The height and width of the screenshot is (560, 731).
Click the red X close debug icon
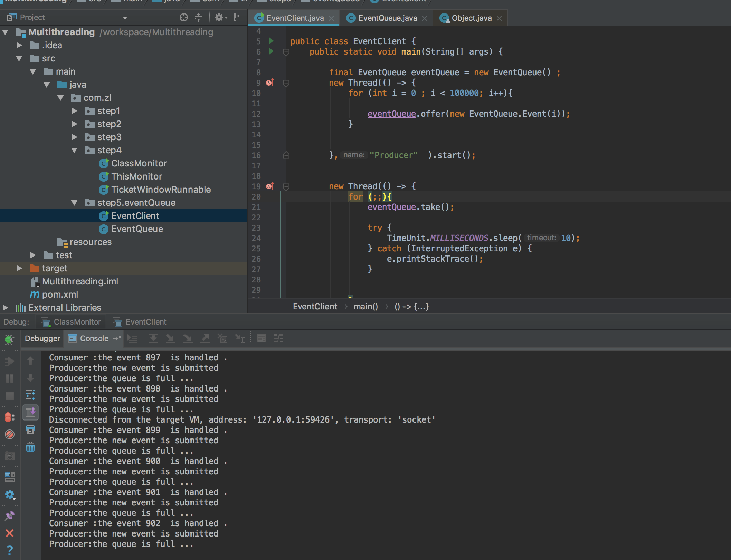pos(9,533)
